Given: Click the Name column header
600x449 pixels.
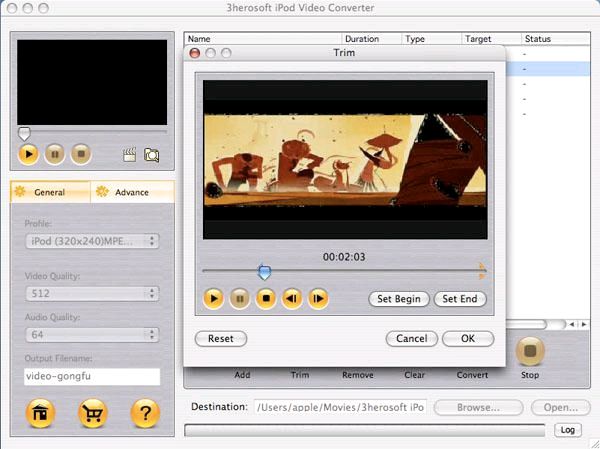Looking at the screenshot, I should [x=263, y=39].
